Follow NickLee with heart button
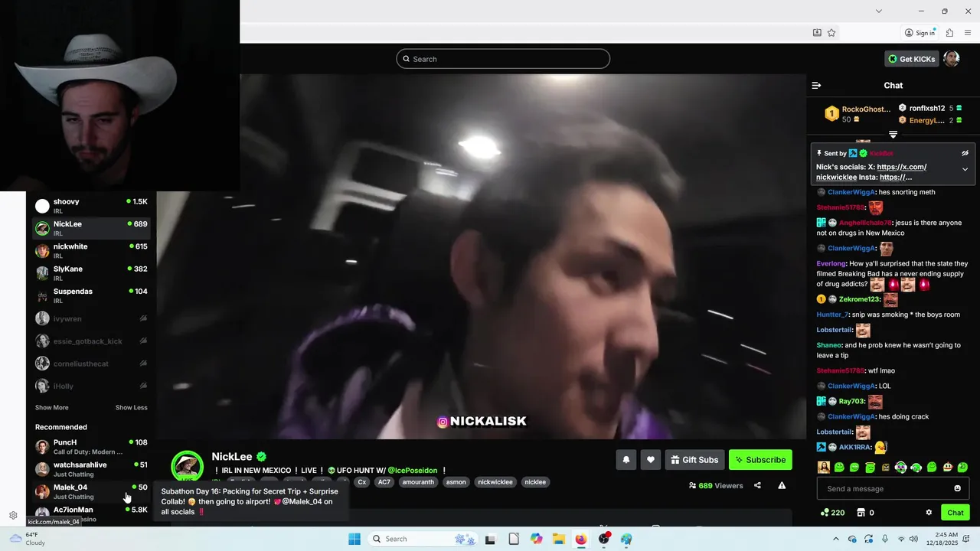Screen dimensions: 980x551 tap(651, 460)
